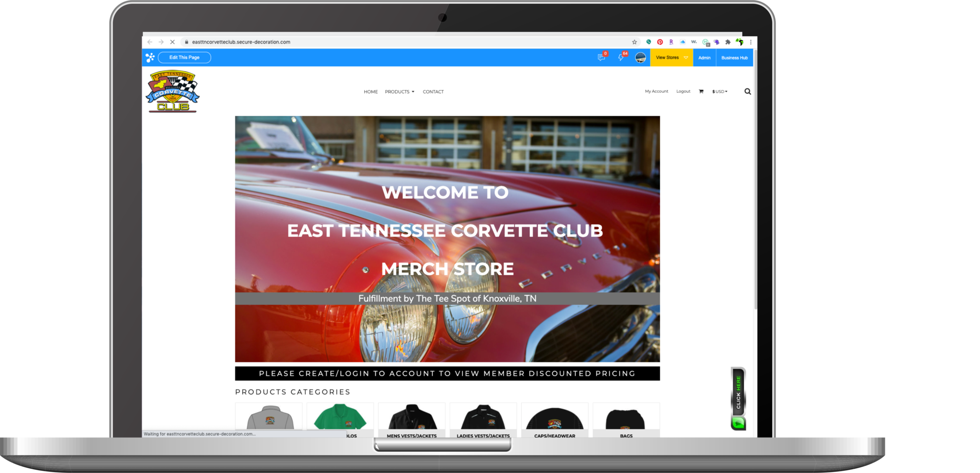Click the green chat bubble widget

pos(738,423)
